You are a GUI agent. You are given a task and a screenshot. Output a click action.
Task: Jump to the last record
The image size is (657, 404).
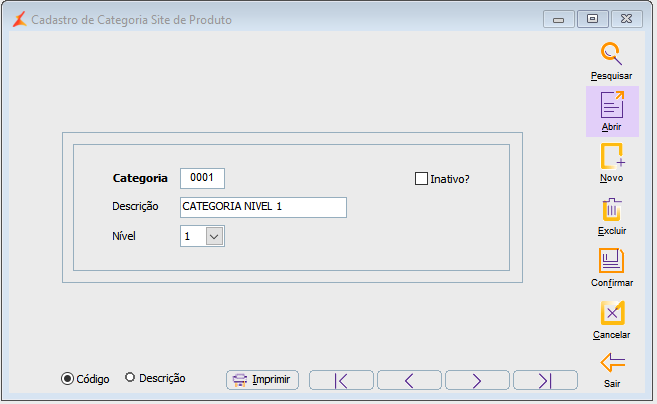(545, 380)
